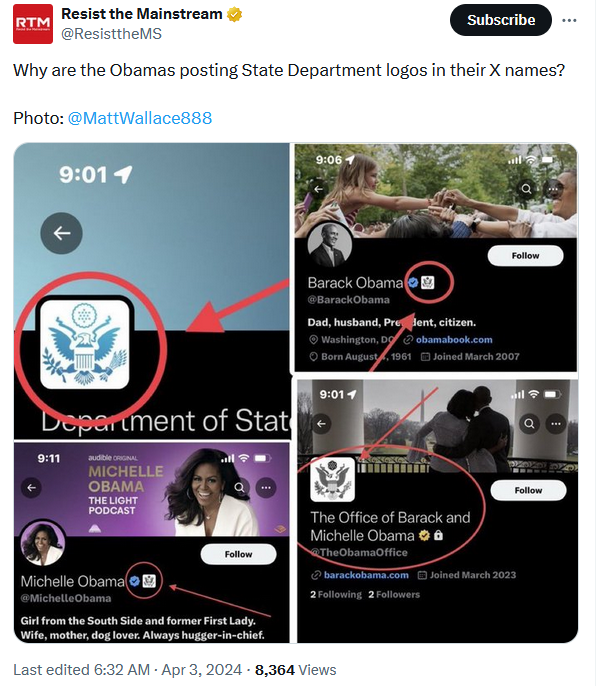The image size is (596, 686).
Task: Open the three-dot more options menu
Action: tap(569, 21)
